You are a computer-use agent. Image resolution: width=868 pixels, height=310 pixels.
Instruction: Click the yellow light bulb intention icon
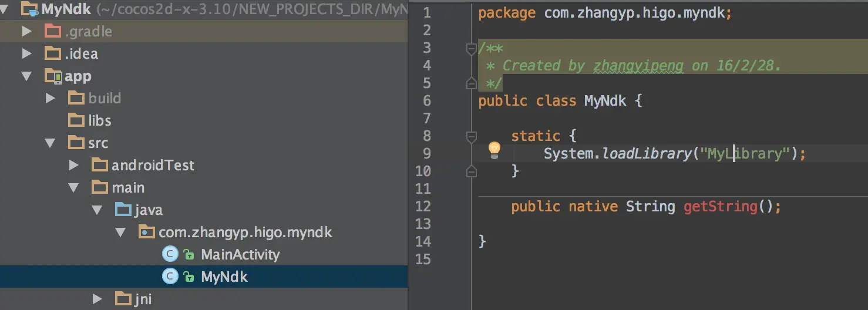(x=494, y=151)
